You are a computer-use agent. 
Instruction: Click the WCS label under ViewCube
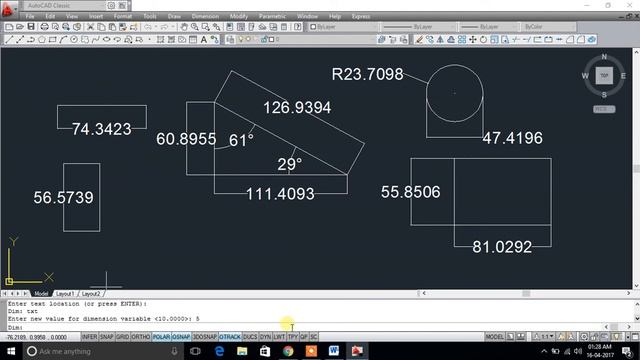click(604, 109)
